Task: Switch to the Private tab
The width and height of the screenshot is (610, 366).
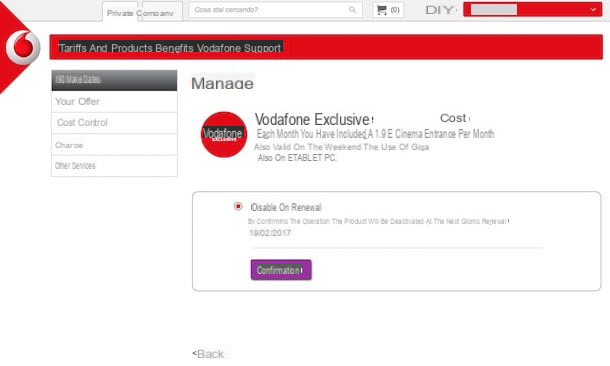Action: (120, 12)
